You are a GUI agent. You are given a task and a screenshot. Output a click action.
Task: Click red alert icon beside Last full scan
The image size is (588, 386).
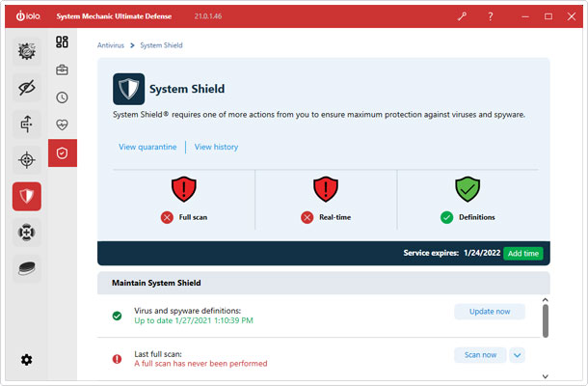[117, 359]
